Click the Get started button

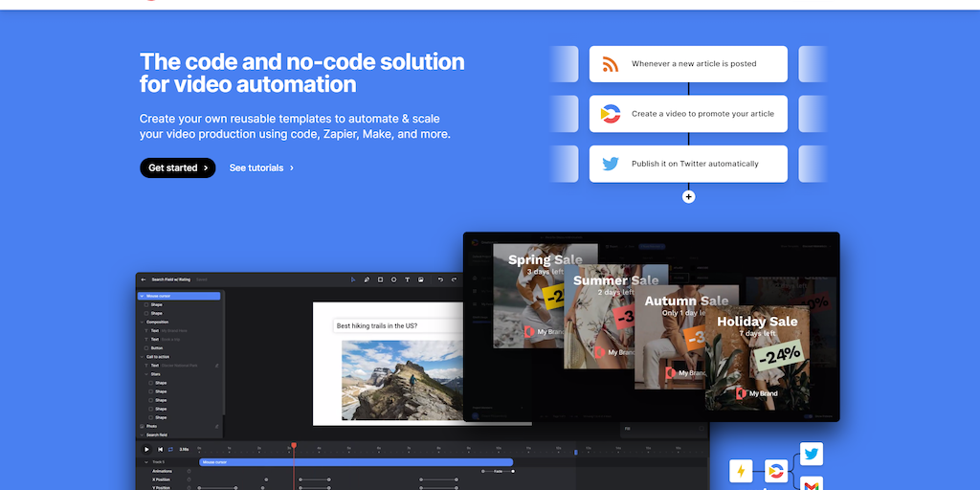[x=177, y=167]
